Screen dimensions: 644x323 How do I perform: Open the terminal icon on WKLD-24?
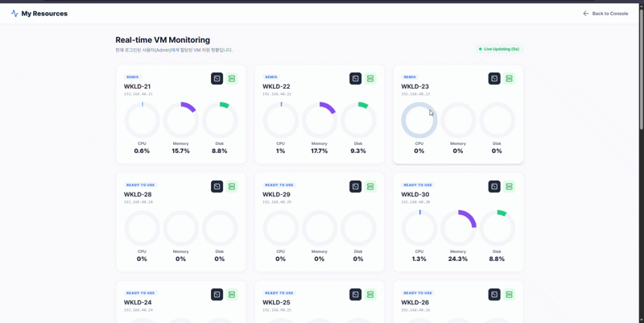pos(217,295)
